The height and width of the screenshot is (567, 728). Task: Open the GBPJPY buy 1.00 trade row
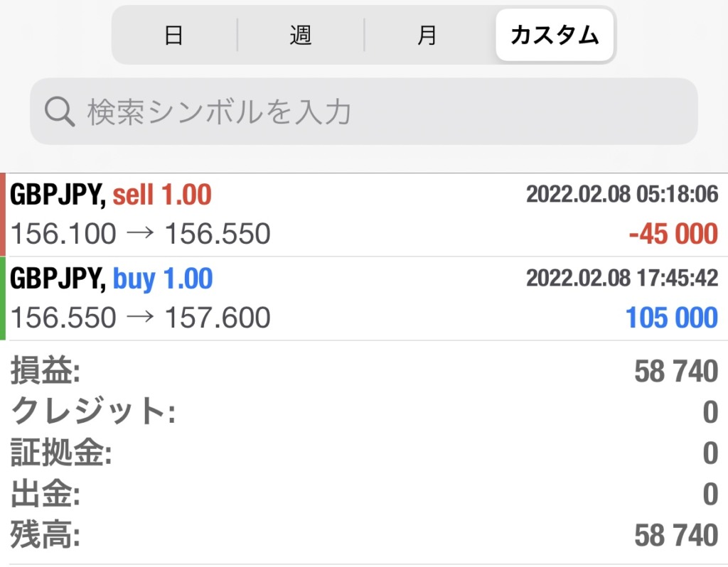pos(364,298)
